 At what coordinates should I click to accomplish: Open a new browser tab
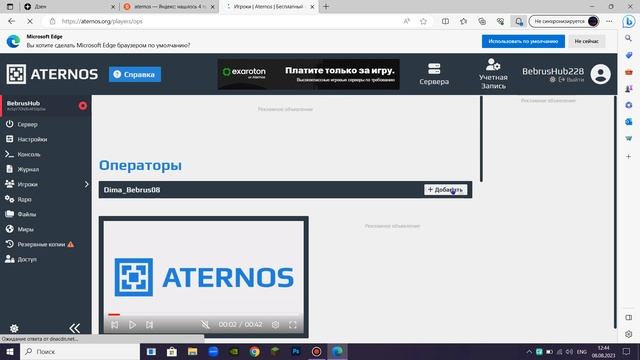coord(326,7)
